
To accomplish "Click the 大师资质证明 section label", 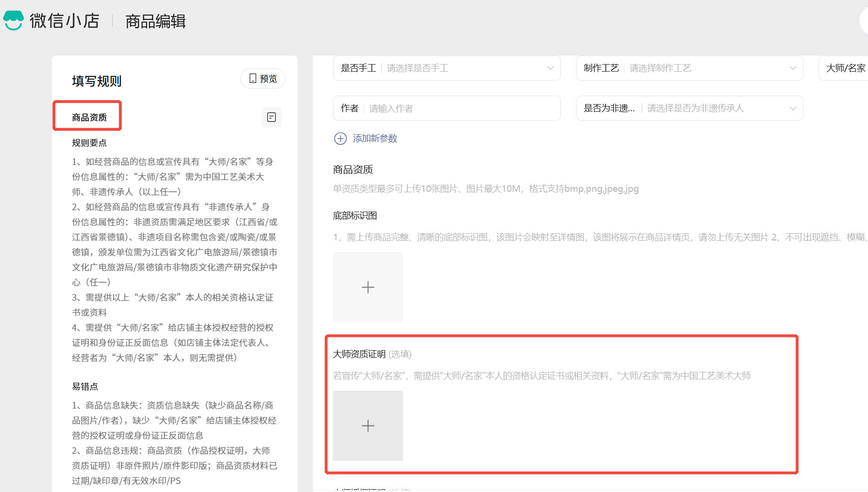I will [x=359, y=354].
